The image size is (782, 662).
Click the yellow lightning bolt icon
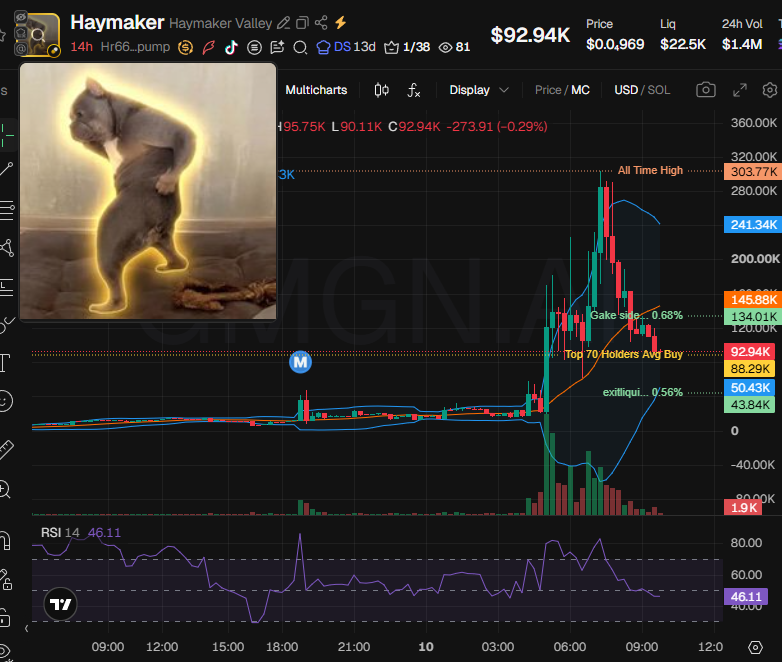pyautogui.click(x=341, y=22)
